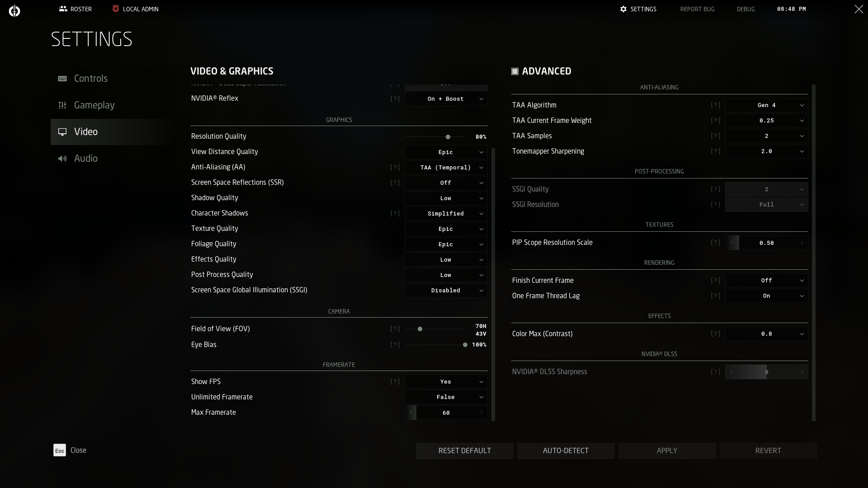This screenshot has width=868, height=488.
Task: Expand the Texture Quality dropdown
Action: 446,229
